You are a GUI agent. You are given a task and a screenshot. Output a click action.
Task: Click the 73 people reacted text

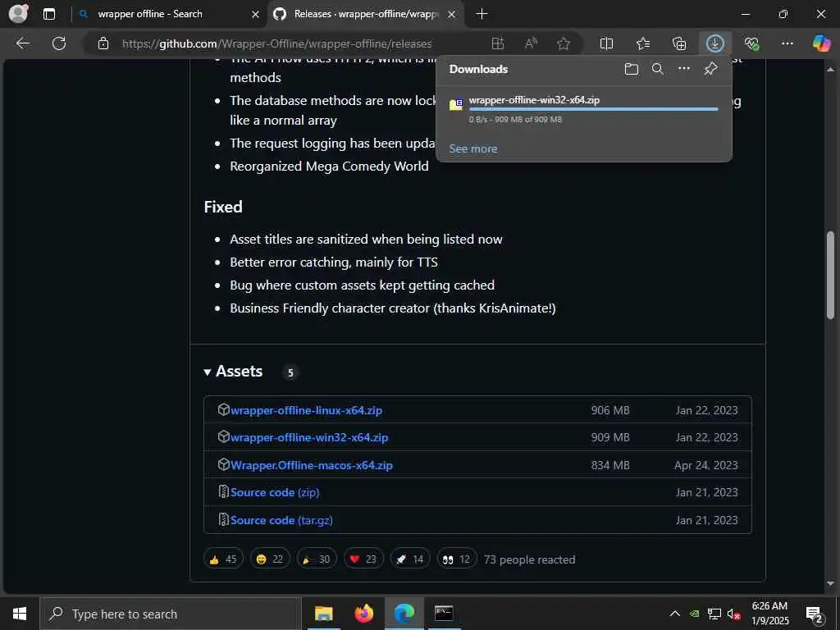pyautogui.click(x=529, y=559)
